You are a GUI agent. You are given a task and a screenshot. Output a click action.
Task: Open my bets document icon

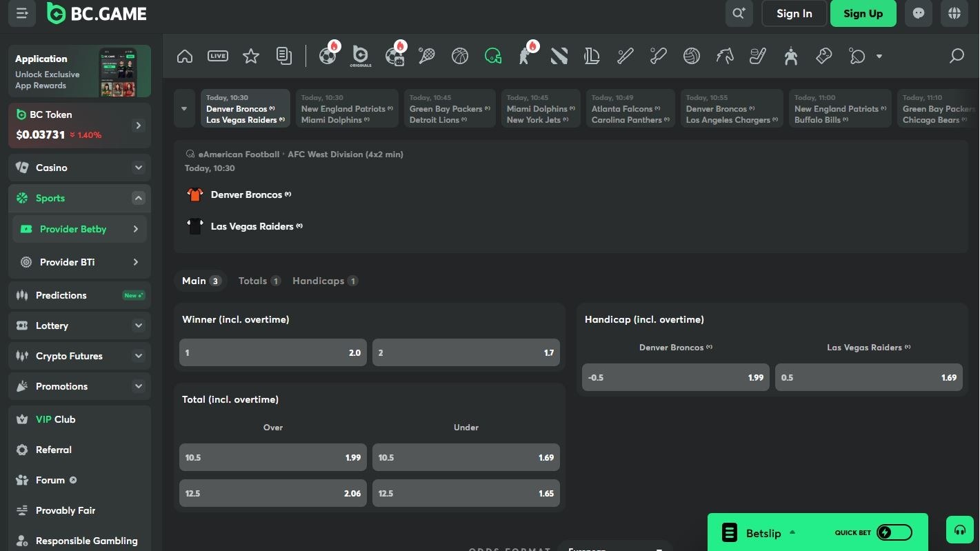tap(284, 56)
